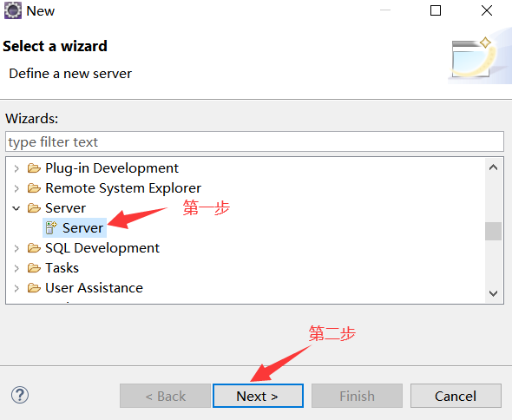Click the Eclipse icon in the title bar
This screenshot has height=420, width=512.
(x=13, y=10)
